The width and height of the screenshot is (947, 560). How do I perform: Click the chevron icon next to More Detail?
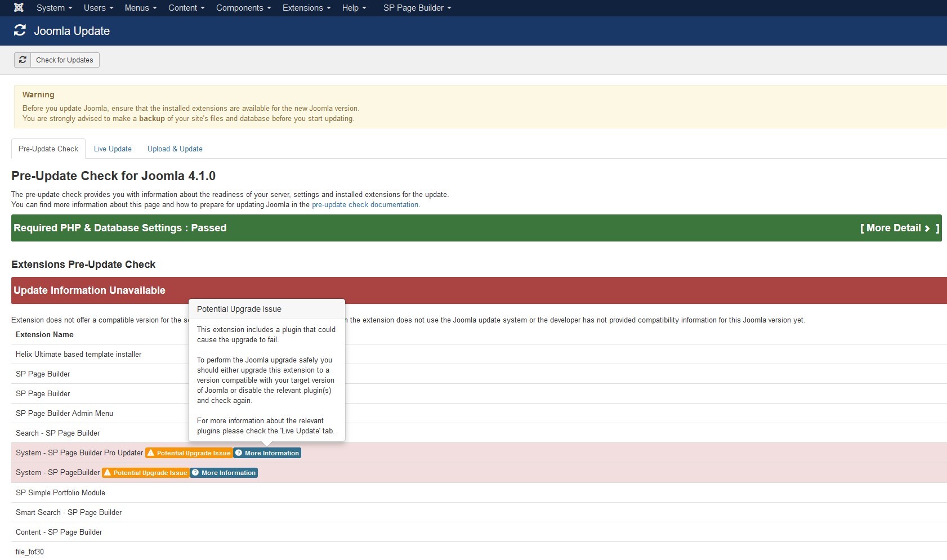pyautogui.click(x=927, y=229)
